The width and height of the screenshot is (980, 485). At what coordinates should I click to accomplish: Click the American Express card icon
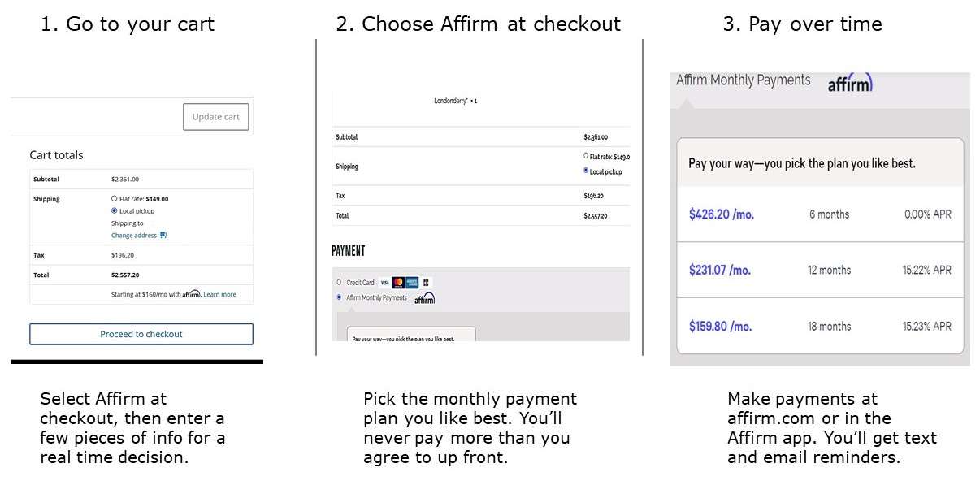click(412, 283)
